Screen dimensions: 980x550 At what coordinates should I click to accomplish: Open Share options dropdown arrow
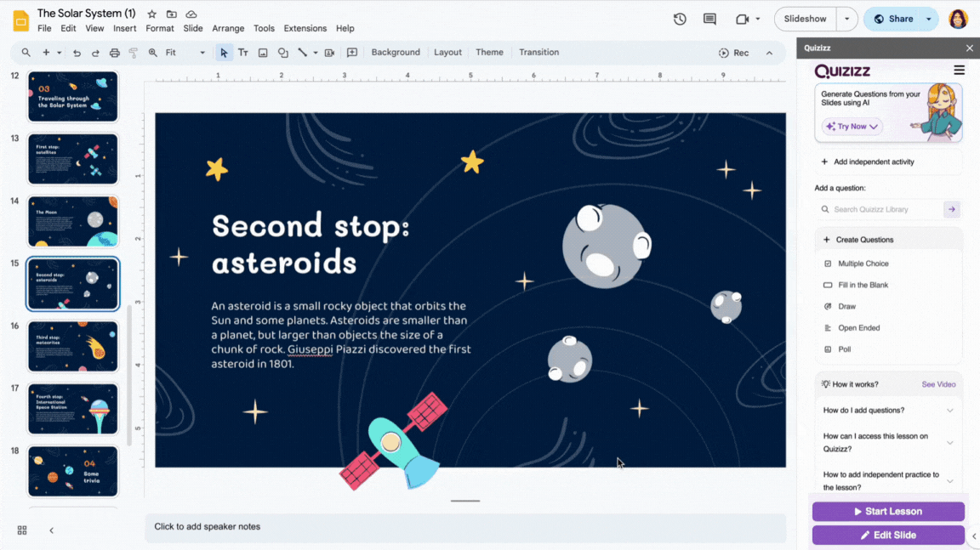point(929,20)
